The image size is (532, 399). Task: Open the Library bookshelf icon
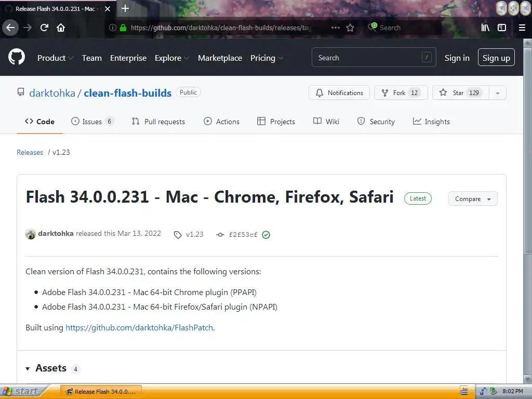point(485,28)
